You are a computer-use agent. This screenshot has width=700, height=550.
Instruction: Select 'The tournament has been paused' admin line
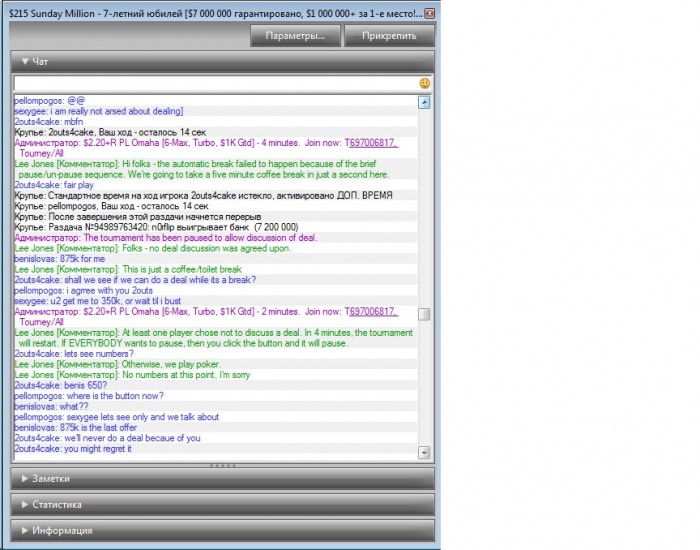coord(166,238)
